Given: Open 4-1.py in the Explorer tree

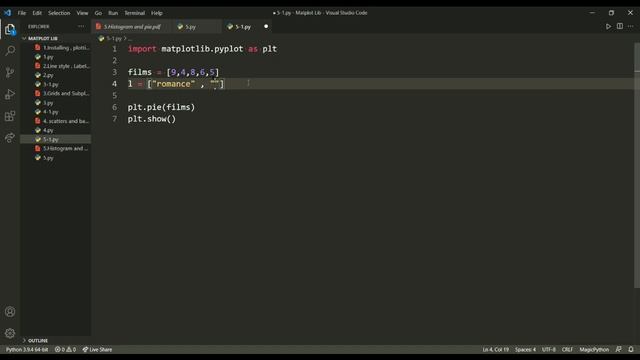Looking at the screenshot, I should (56, 112).
